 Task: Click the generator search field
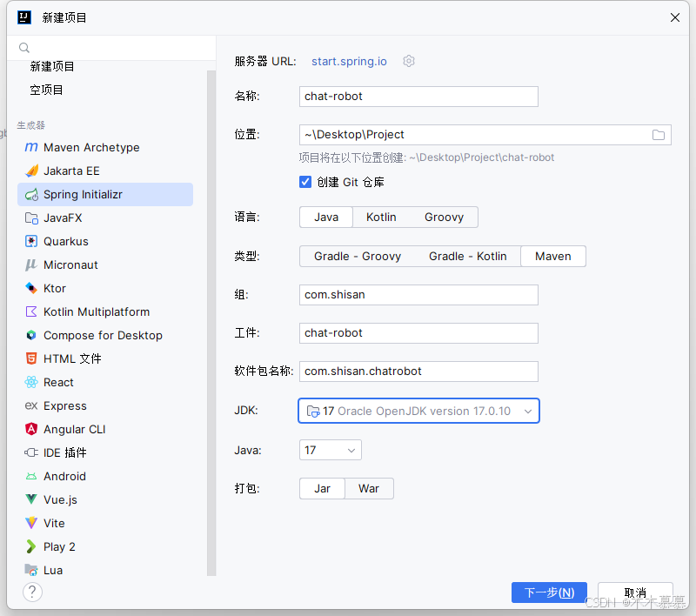click(x=111, y=48)
